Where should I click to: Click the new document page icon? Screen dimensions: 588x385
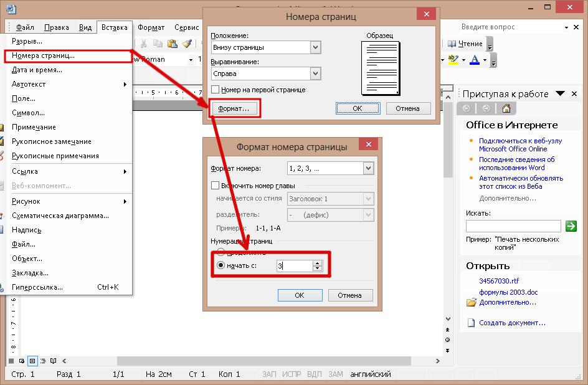(471, 323)
